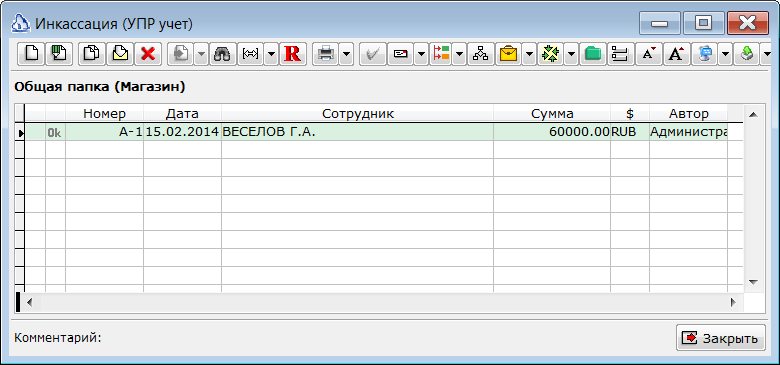Click the Закрыть button
This screenshot has height=365, width=780.
[x=720, y=338]
